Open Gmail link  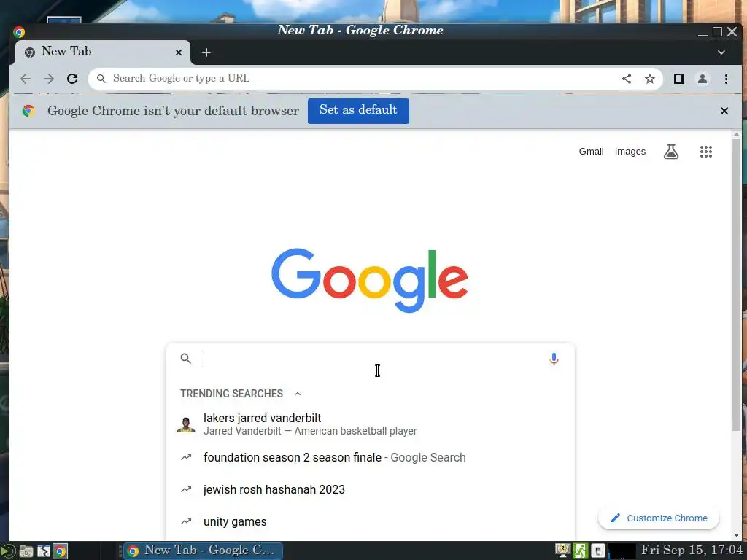coord(591,152)
